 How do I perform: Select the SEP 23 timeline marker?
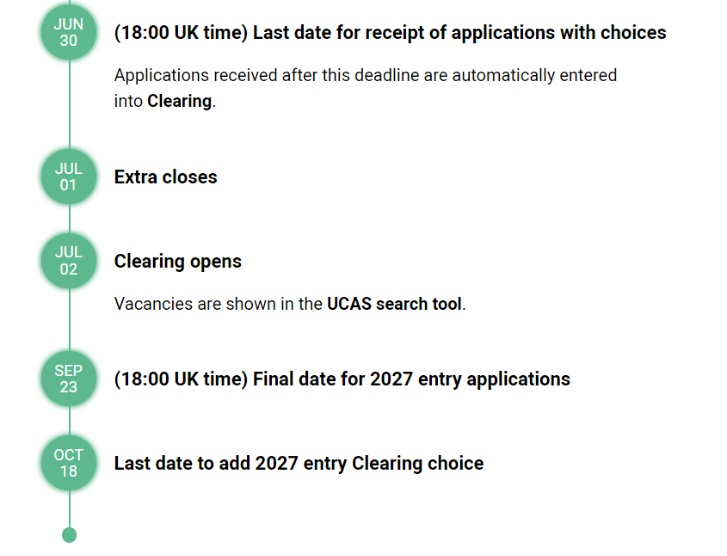pyautogui.click(x=68, y=379)
